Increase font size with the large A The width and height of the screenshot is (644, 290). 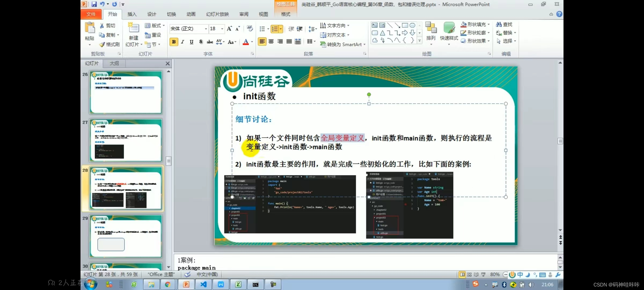[x=229, y=28]
